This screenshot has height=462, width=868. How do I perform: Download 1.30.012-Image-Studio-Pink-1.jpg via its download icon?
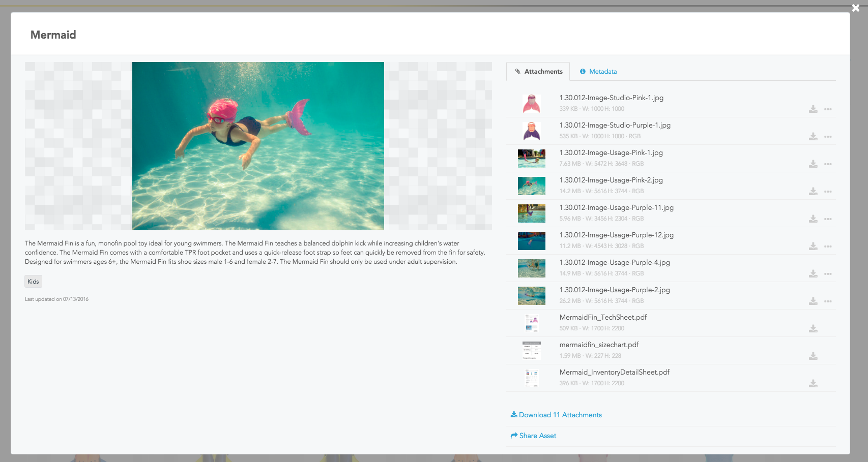coord(813,109)
